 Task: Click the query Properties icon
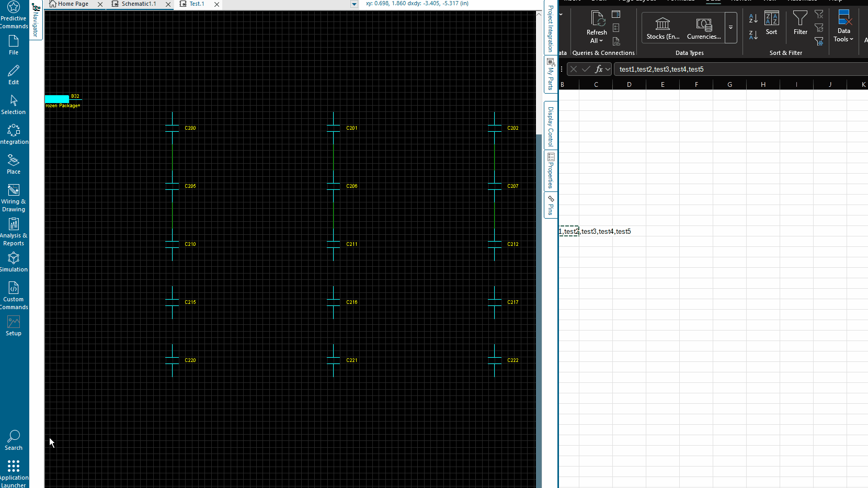(x=616, y=28)
